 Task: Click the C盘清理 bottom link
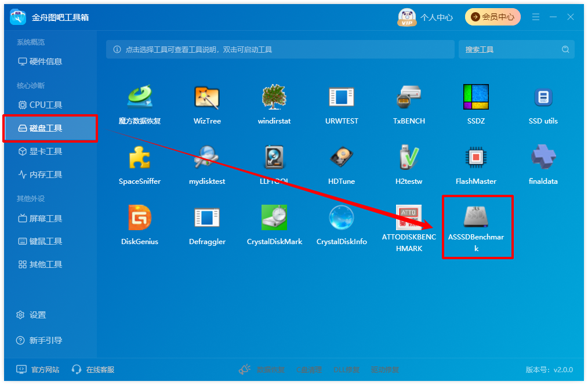point(309,370)
